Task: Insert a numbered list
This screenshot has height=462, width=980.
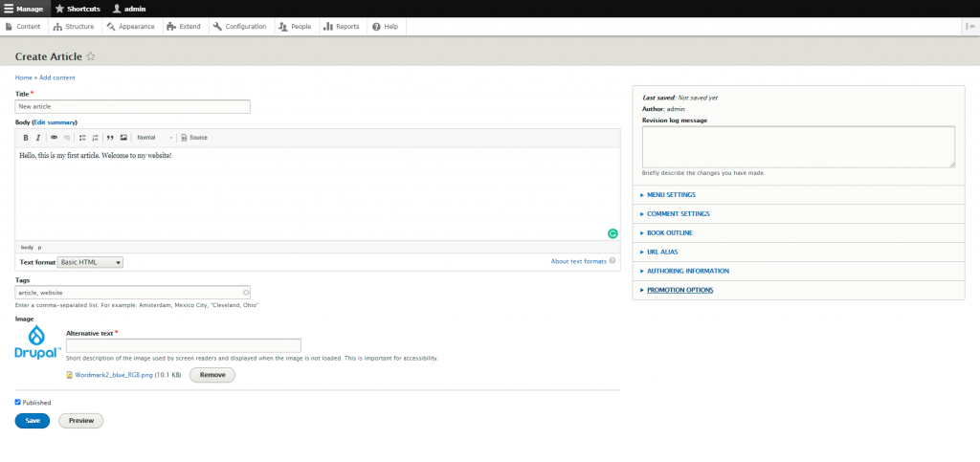Action: [x=95, y=138]
